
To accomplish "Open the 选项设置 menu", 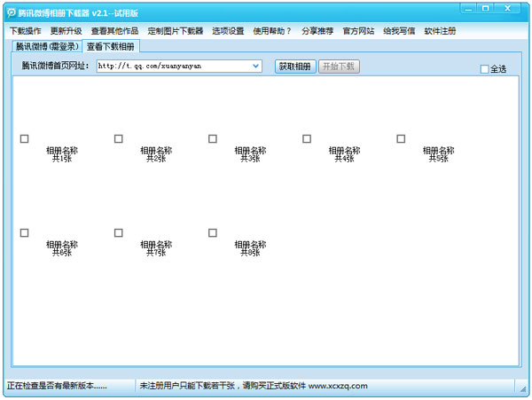I will click(x=228, y=31).
